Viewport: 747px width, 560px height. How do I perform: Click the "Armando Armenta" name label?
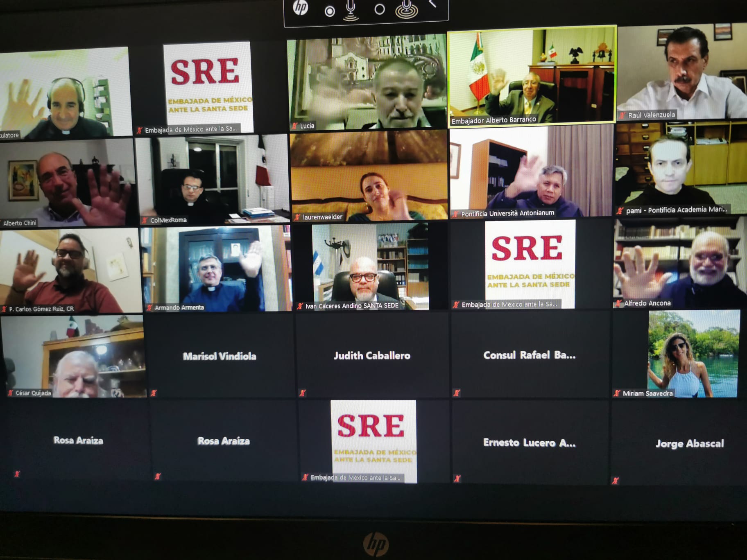point(179,307)
